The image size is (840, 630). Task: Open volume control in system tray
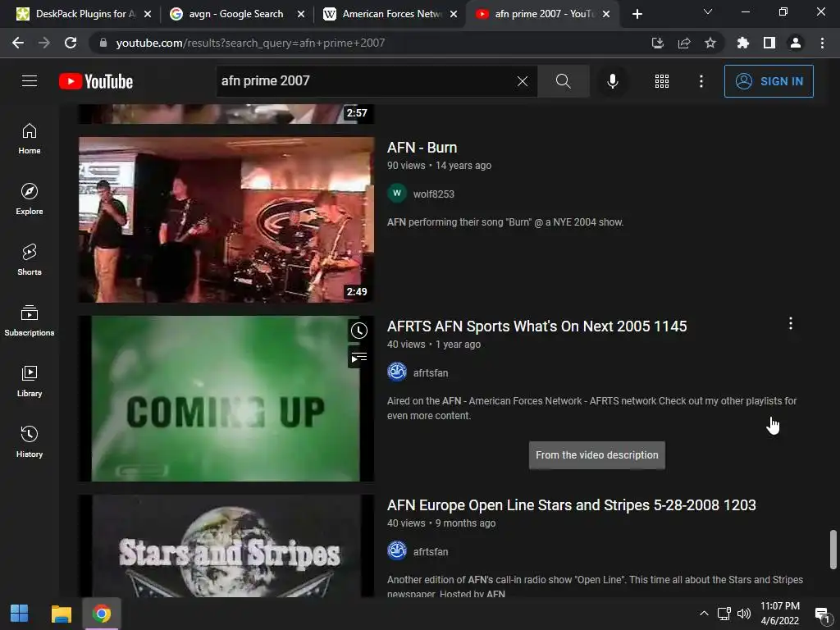pos(744,614)
